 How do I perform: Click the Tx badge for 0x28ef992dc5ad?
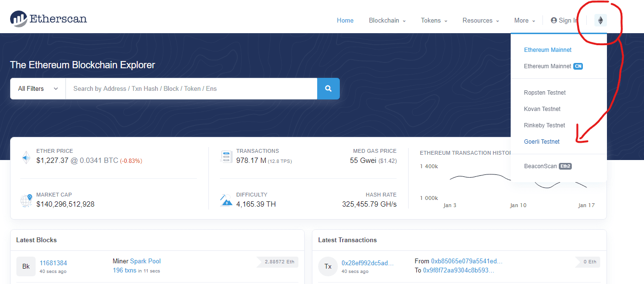tap(328, 266)
